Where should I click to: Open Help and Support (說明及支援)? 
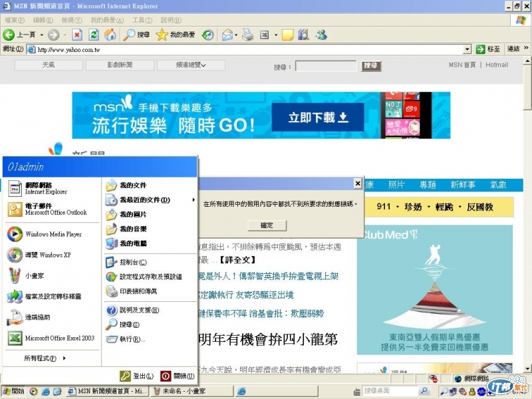tap(150, 310)
